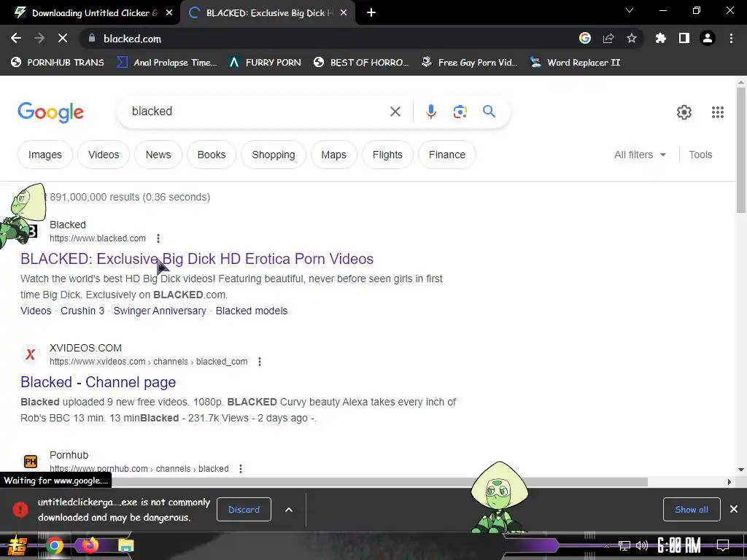Open File Explorer from the taskbar
This screenshot has width=747, height=560.
point(125,545)
